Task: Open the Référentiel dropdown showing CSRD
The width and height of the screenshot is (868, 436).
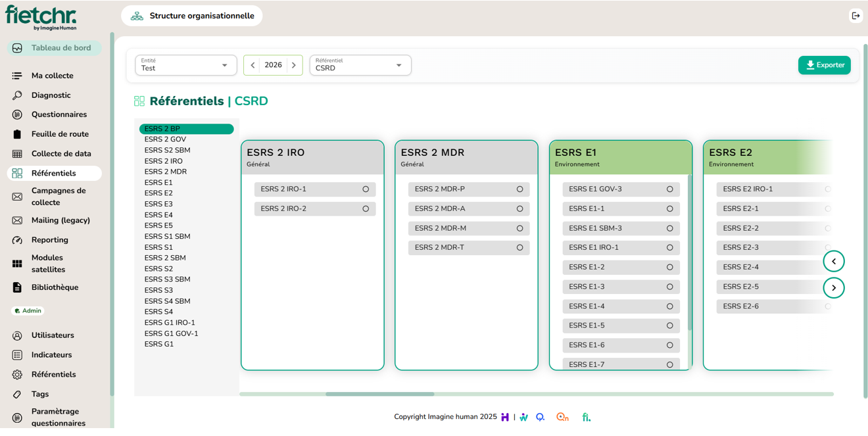Action: (x=360, y=65)
